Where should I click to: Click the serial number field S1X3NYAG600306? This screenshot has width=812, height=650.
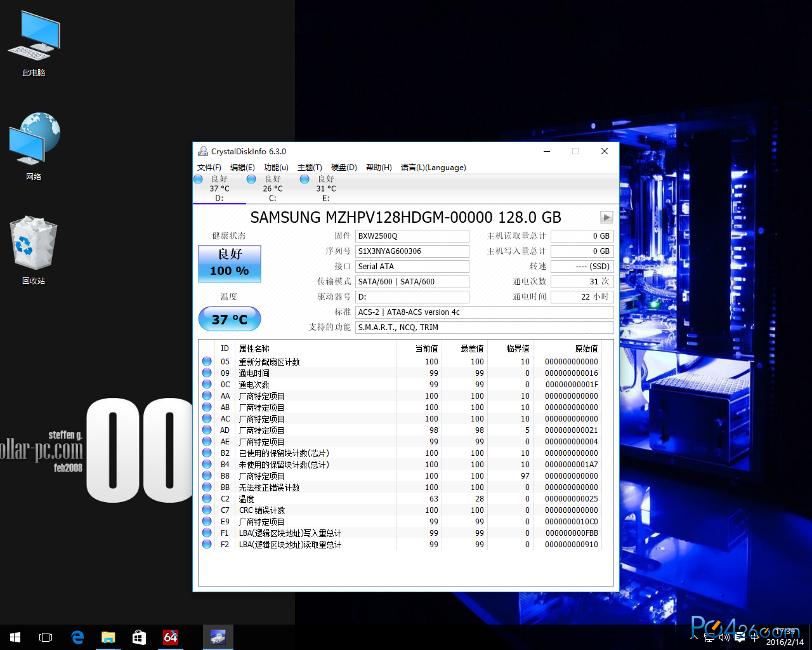(x=412, y=251)
